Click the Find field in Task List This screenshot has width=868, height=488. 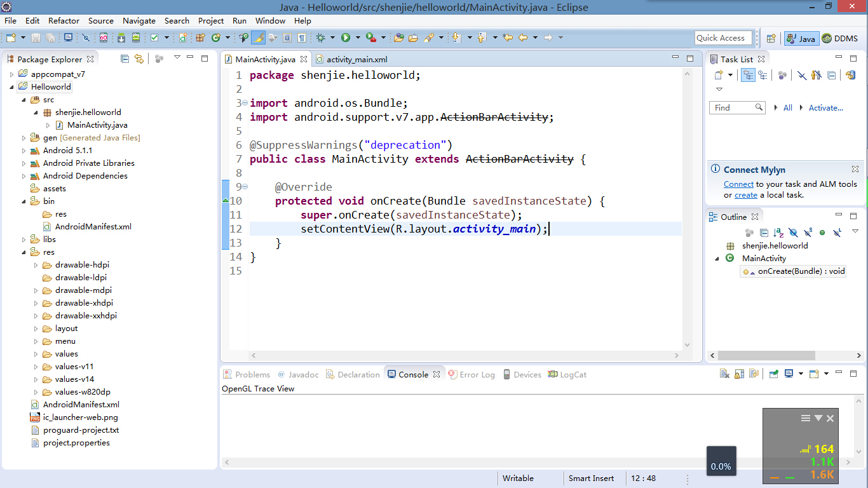[737, 107]
